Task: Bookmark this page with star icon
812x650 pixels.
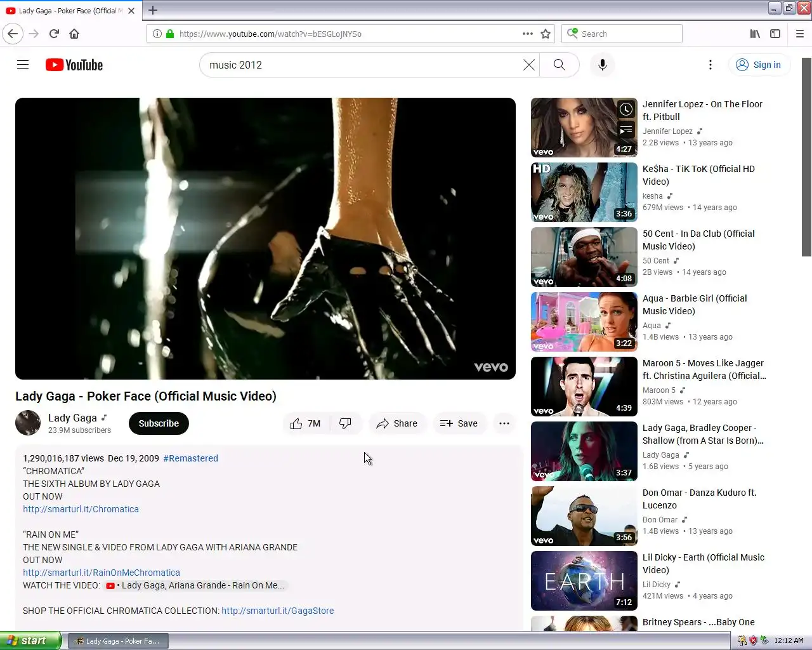Action: (546, 34)
